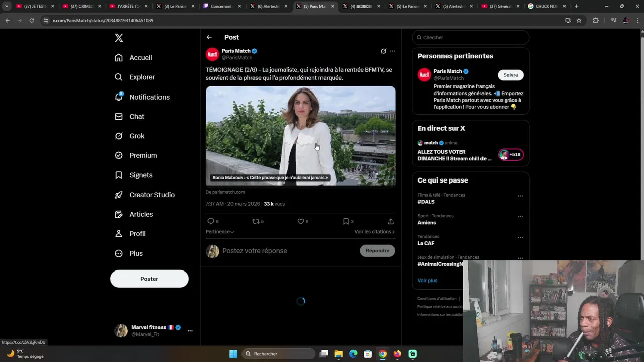Go back using the Post arrow

pos(209,37)
